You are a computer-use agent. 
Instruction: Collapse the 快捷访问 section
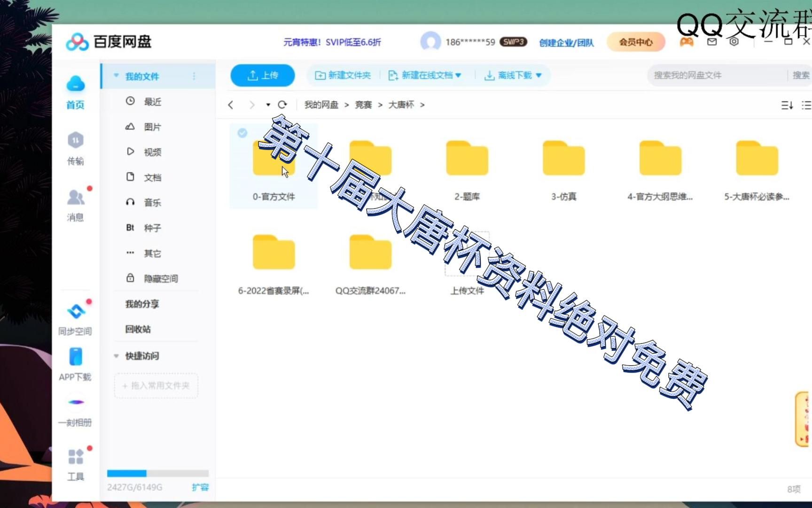click(116, 356)
